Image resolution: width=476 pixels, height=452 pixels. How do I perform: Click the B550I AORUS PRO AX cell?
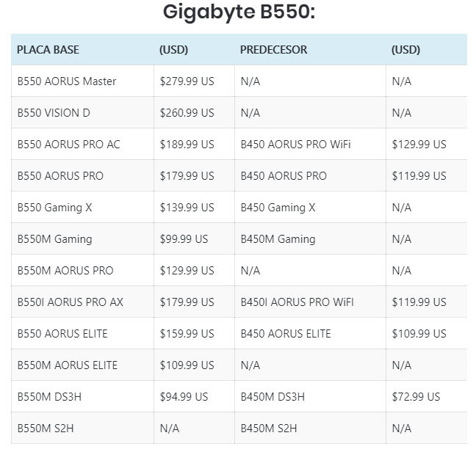70,302
